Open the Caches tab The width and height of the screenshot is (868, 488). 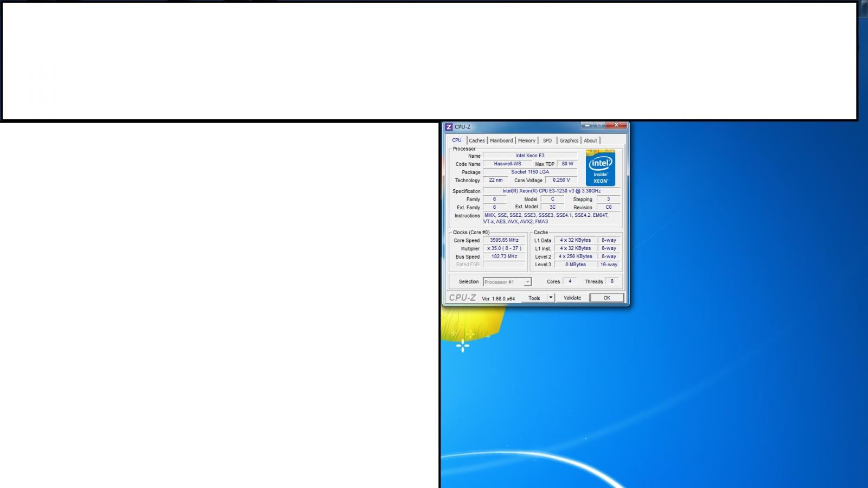pos(477,140)
